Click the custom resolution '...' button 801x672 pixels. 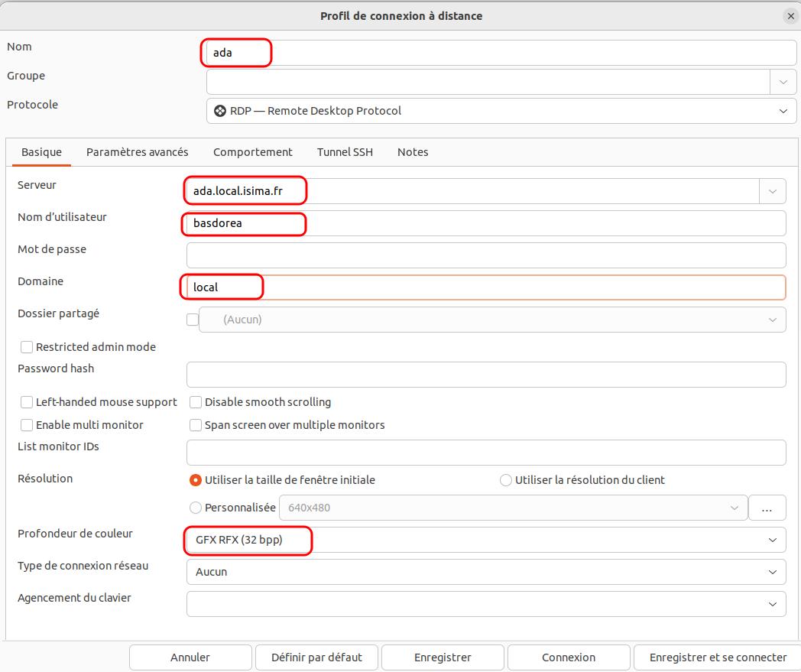[767, 508]
